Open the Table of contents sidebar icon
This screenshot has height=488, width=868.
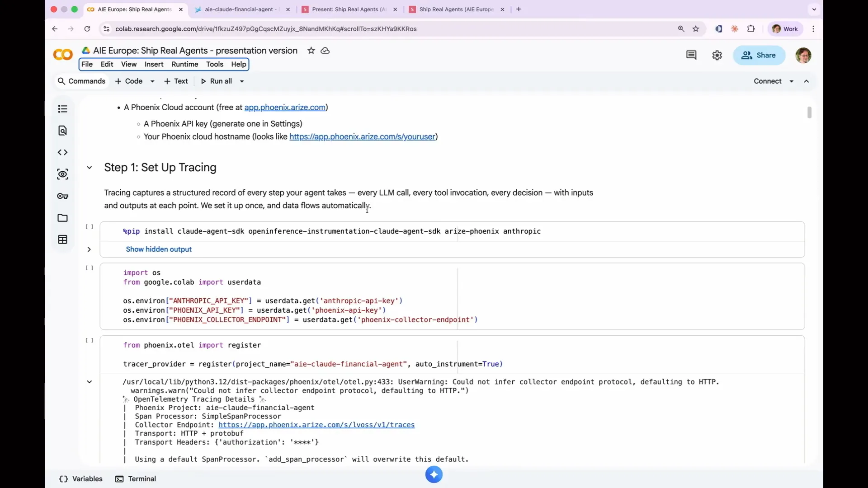[62, 109]
